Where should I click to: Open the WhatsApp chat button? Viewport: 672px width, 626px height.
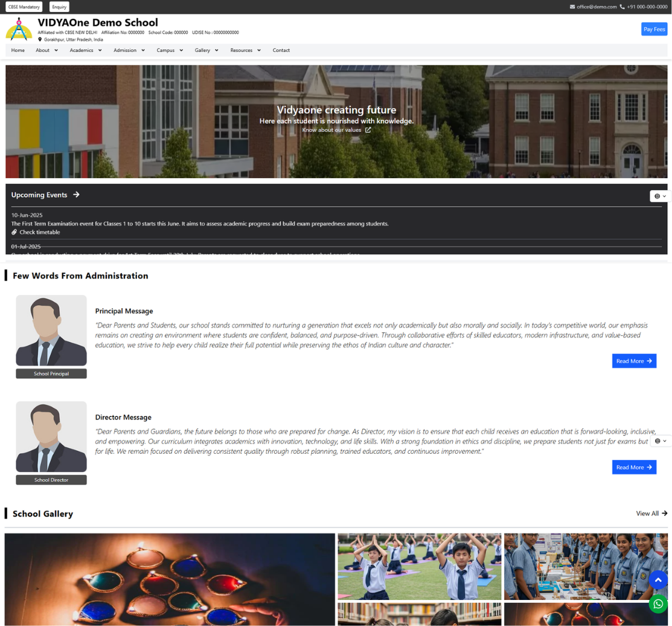coord(658,604)
